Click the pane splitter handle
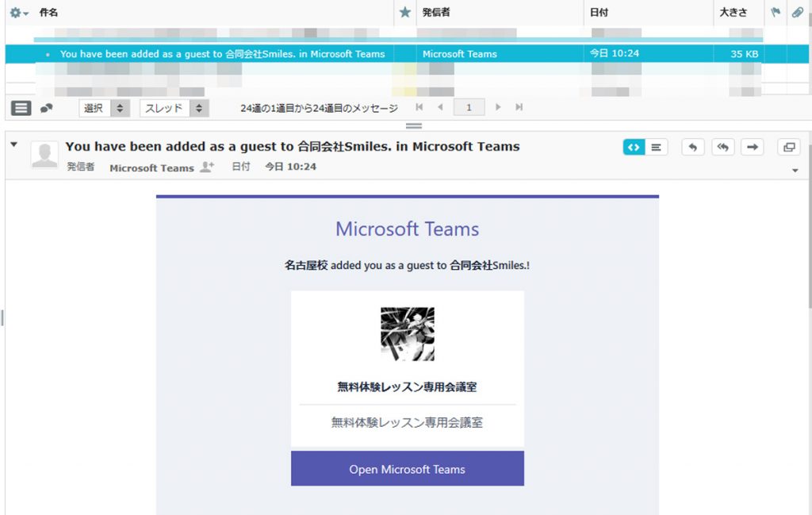The width and height of the screenshot is (812, 515). pyautogui.click(x=413, y=126)
